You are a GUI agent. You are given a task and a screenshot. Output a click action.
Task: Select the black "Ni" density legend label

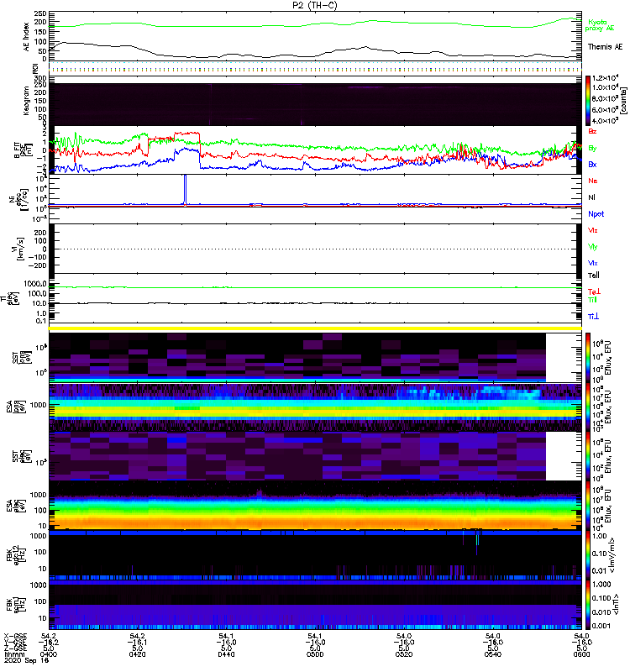592,197
